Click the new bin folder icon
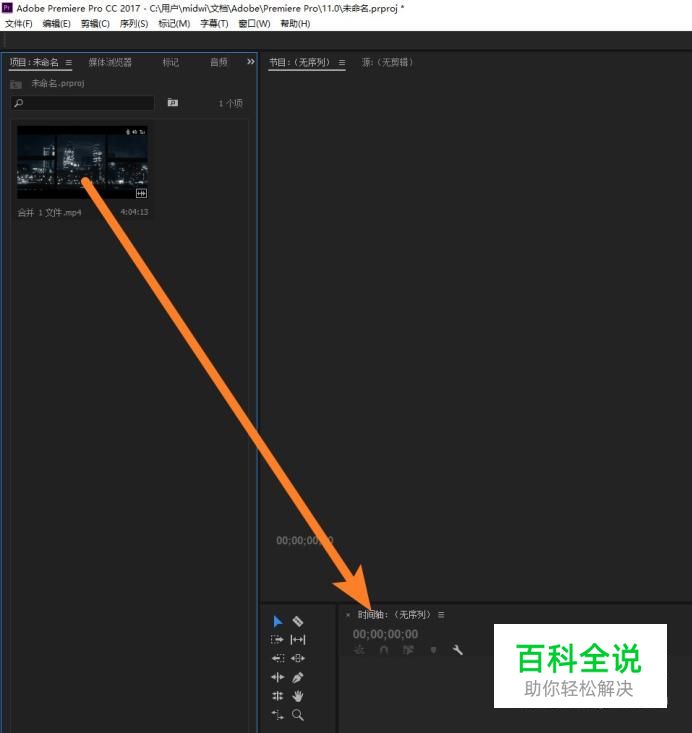 click(173, 102)
